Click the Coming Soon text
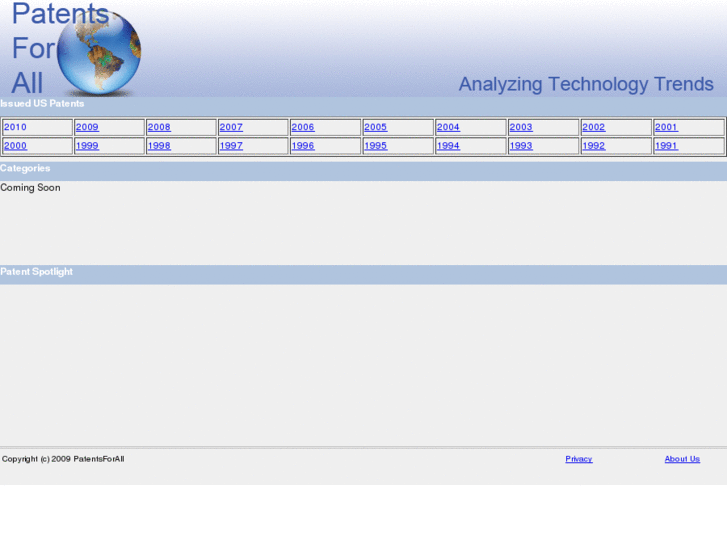Image resolution: width=727 pixels, height=545 pixels. [x=30, y=187]
